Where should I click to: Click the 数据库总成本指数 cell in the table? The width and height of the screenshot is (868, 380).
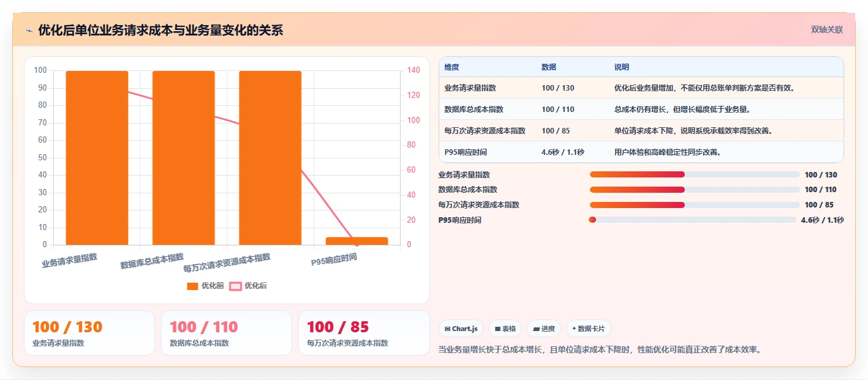(474, 110)
